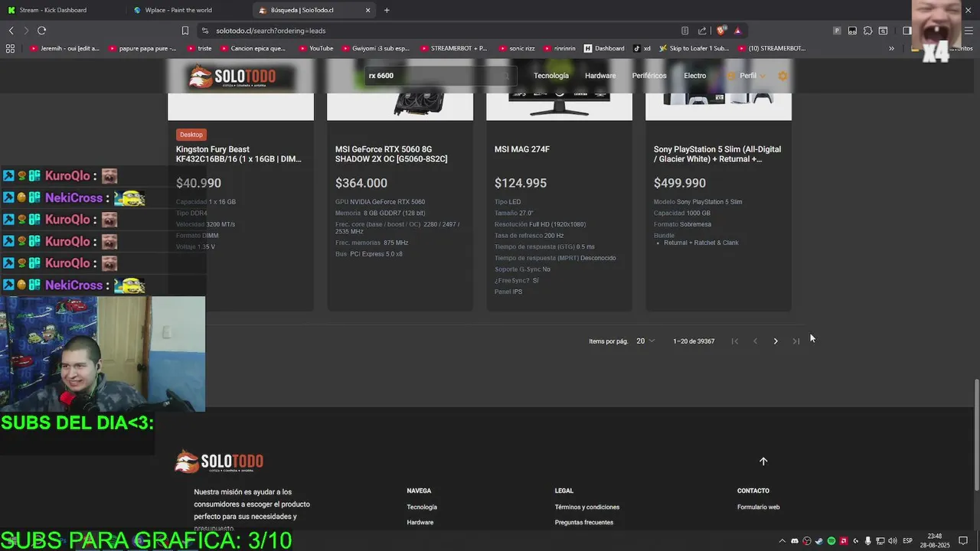Open the Hardware menu in site header

[600, 76]
